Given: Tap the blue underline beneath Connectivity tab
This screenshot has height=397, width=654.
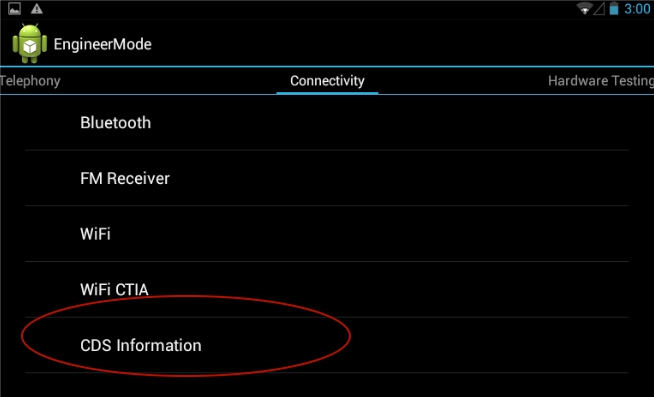Looking at the screenshot, I should [327, 93].
